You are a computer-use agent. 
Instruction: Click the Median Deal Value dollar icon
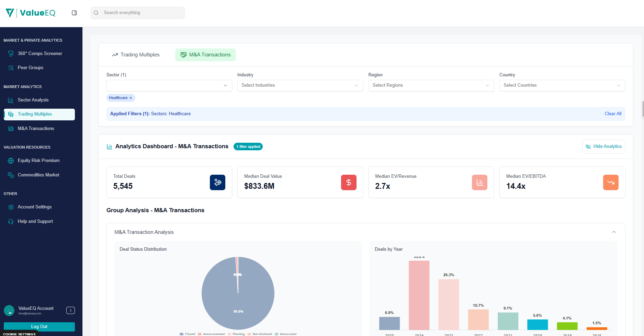coord(348,182)
